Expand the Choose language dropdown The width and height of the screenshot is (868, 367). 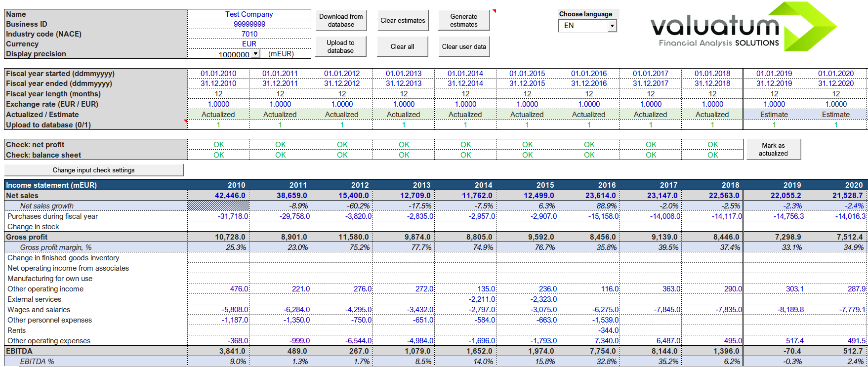click(613, 26)
